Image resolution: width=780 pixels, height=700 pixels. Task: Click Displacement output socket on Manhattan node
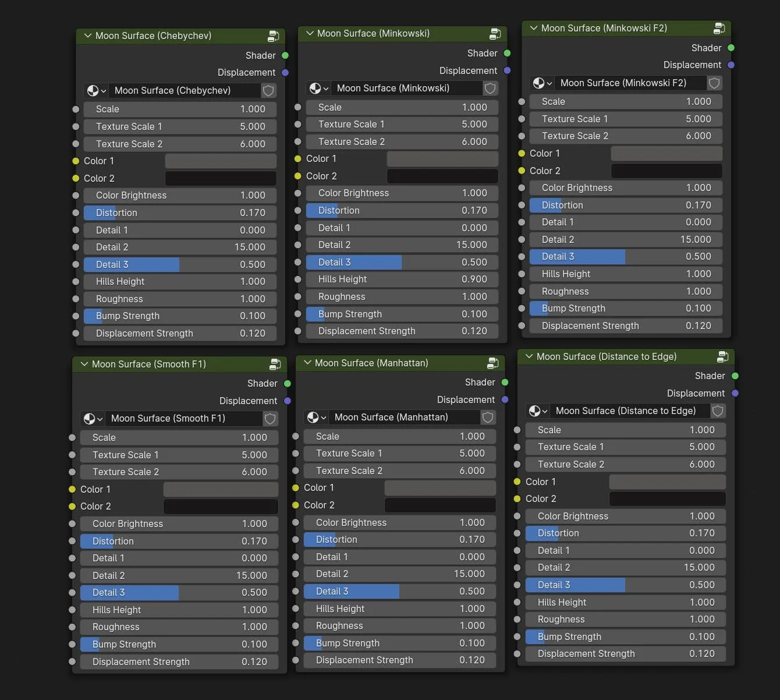click(505, 400)
